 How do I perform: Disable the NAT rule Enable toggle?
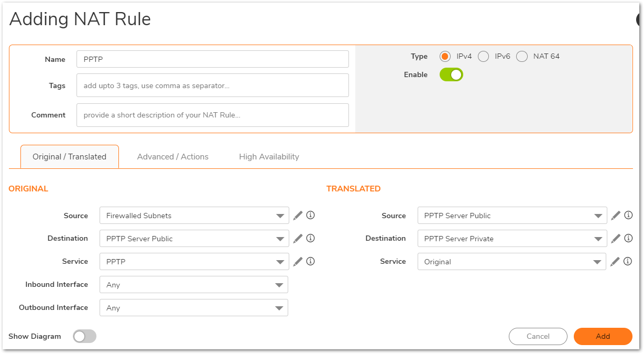[x=451, y=74]
